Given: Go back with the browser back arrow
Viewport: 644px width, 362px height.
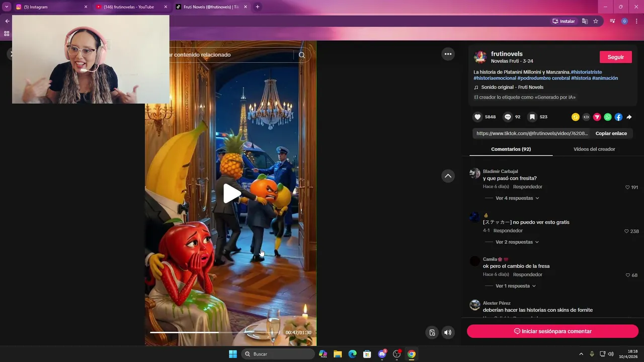Looking at the screenshot, I should [7, 21].
